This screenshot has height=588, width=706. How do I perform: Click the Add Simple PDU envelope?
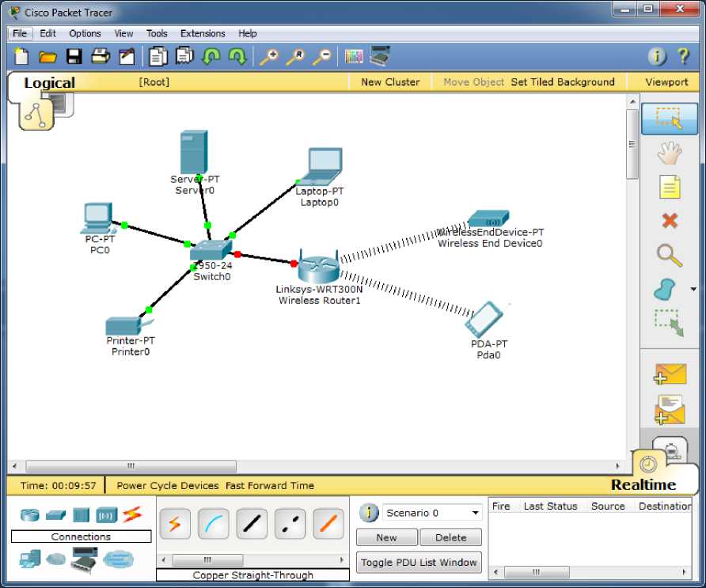coord(670,374)
